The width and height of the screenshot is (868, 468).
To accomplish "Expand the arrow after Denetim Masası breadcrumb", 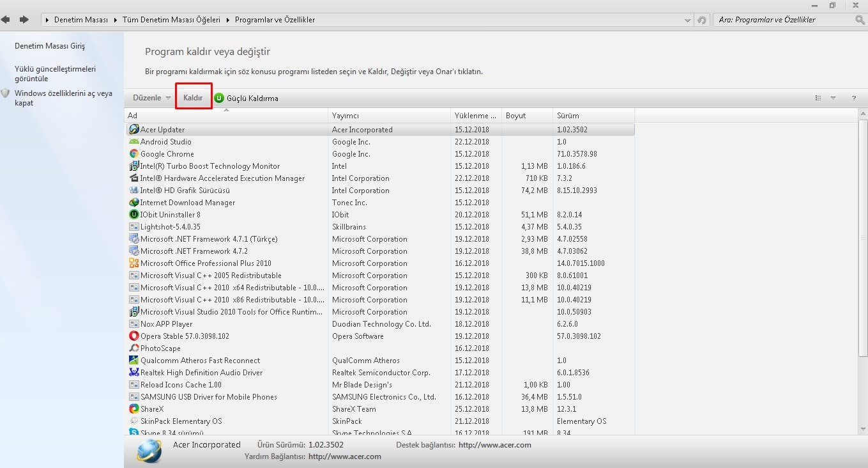I will click(116, 20).
